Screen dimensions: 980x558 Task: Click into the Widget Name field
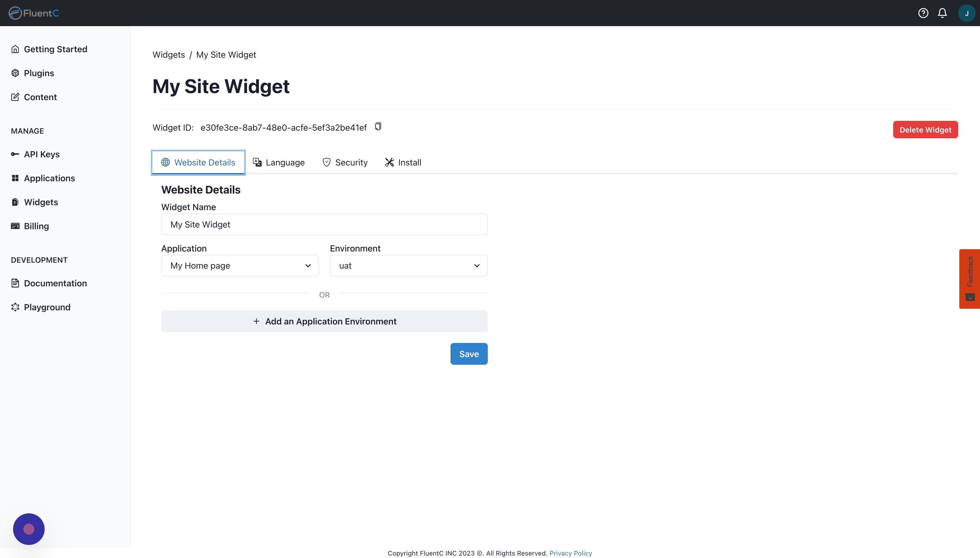[x=324, y=224]
